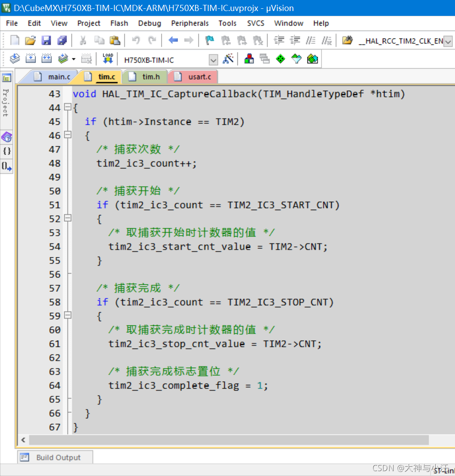This screenshot has height=476, width=455.
Task: Open Templates panel sidebar icon
Action: [x=7, y=166]
